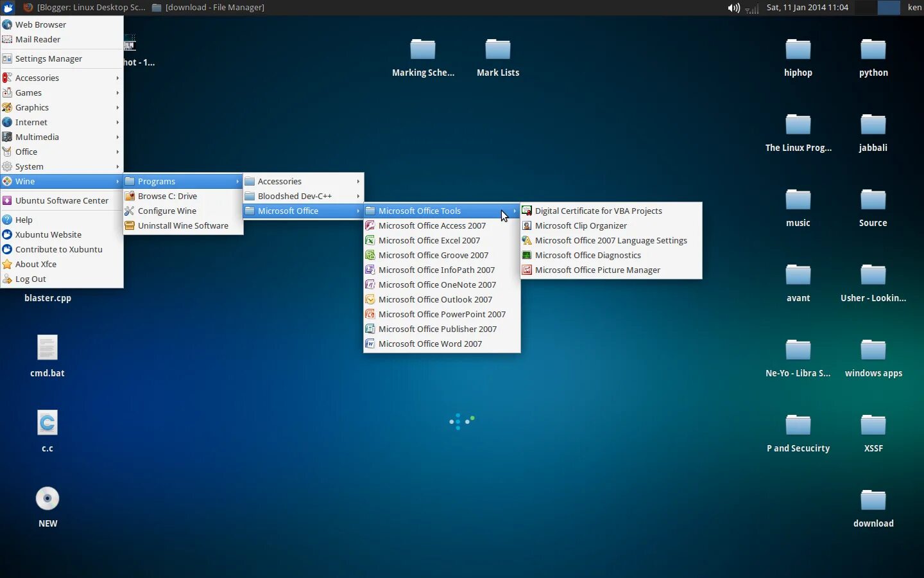Image resolution: width=924 pixels, height=578 pixels.
Task: Select the cmd.bat file icon
Action: click(x=47, y=348)
